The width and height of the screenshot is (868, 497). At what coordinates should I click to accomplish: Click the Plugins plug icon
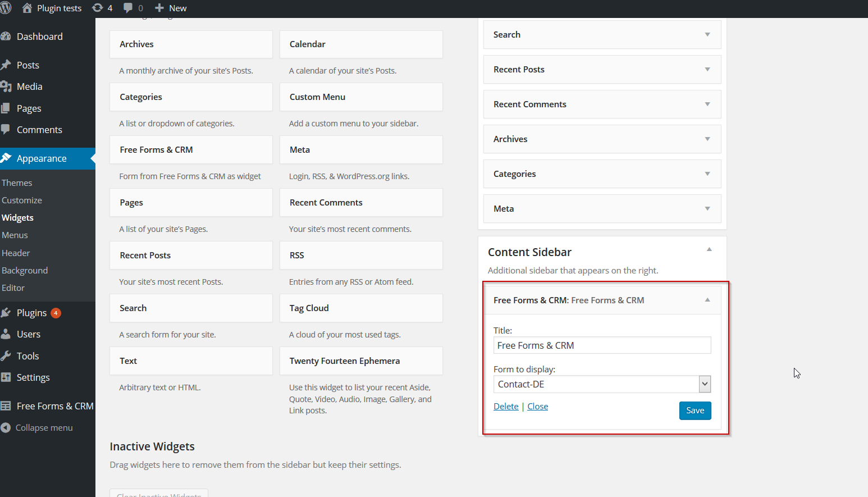click(x=6, y=313)
